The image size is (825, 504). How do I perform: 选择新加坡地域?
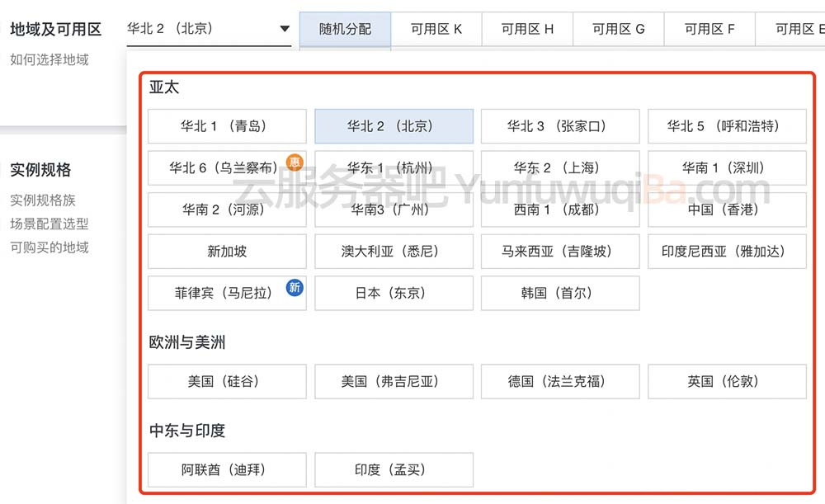pos(227,252)
